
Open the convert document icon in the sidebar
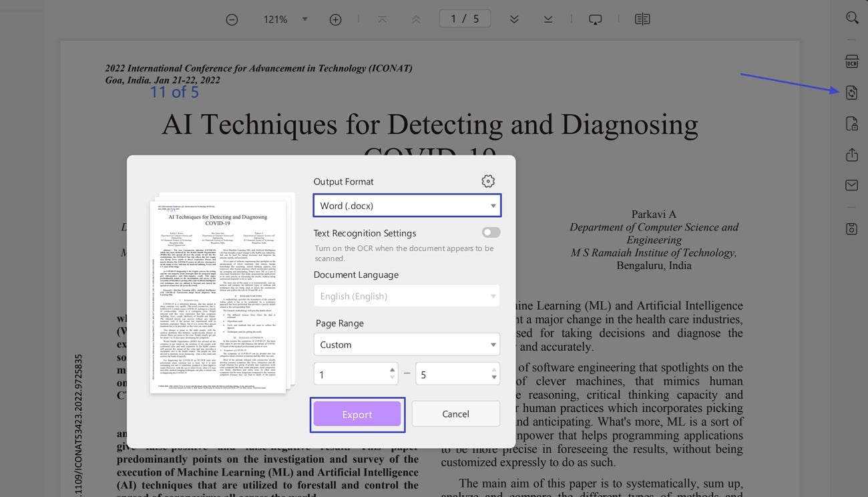click(852, 92)
